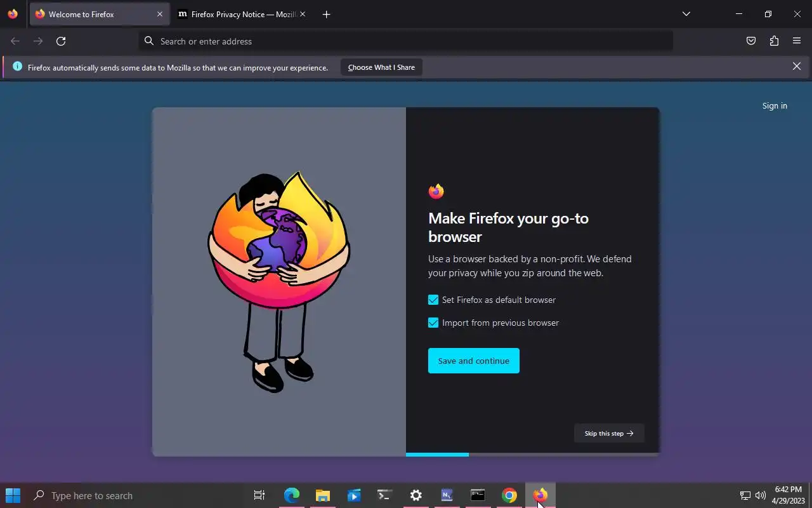
Task: Expand the list all tabs chevron
Action: click(x=686, y=14)
